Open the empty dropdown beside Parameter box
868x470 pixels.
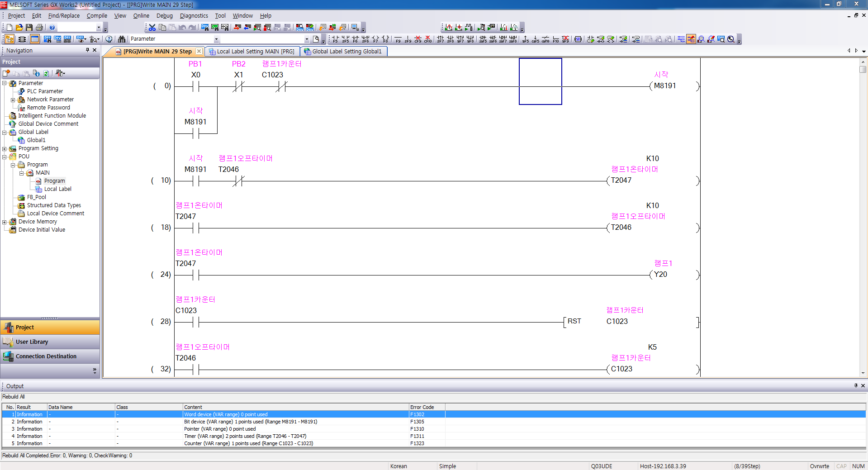click(x=307, y=39)
